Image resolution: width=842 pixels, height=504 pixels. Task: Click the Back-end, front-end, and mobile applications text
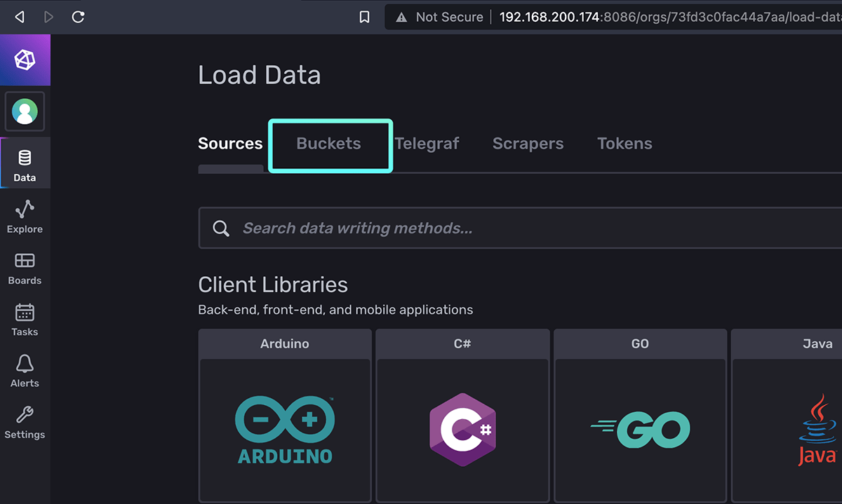[335, 310]
